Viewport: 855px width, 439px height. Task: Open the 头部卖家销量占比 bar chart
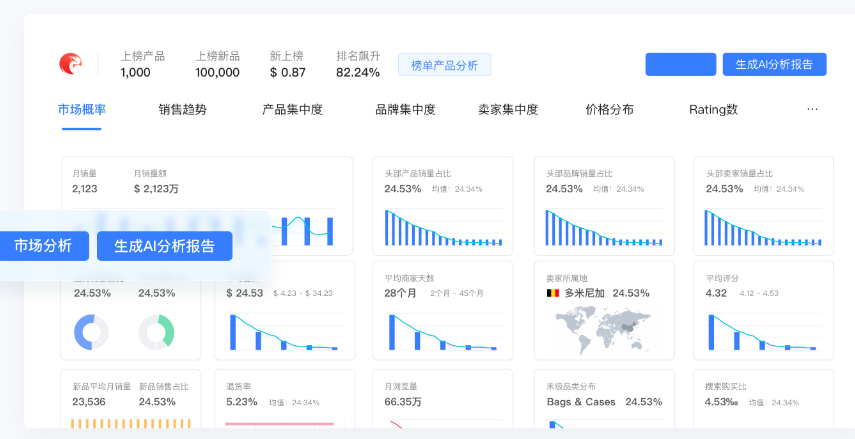763,227
